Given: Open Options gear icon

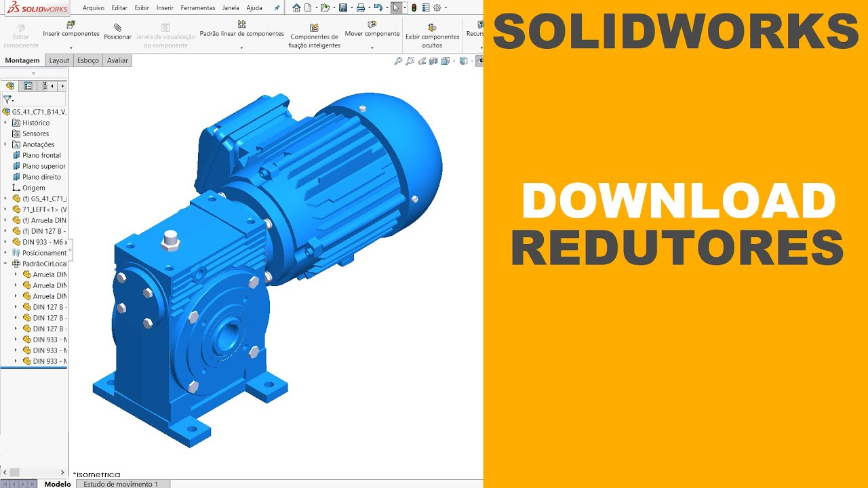Looking at the screenshot, I should pyautogui.click(x=437, y=7).
